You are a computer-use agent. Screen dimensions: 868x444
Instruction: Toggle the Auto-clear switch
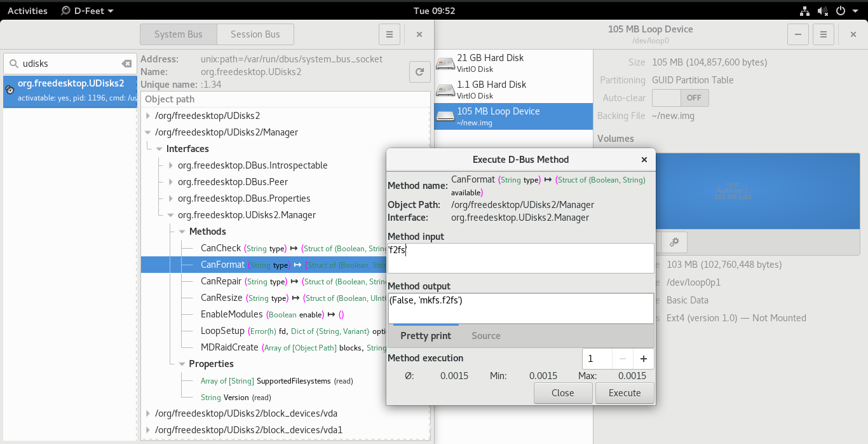[680, 98]
